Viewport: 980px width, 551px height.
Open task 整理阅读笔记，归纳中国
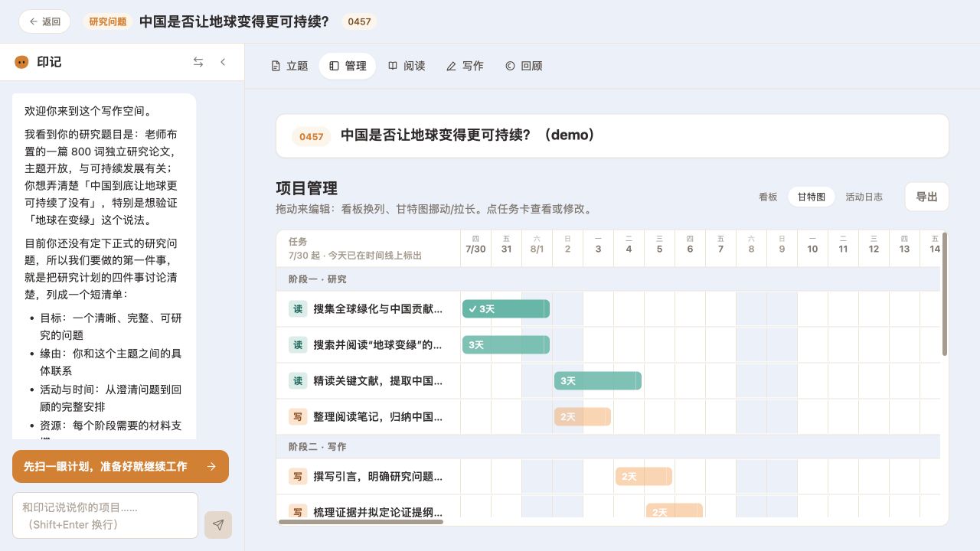377,417
